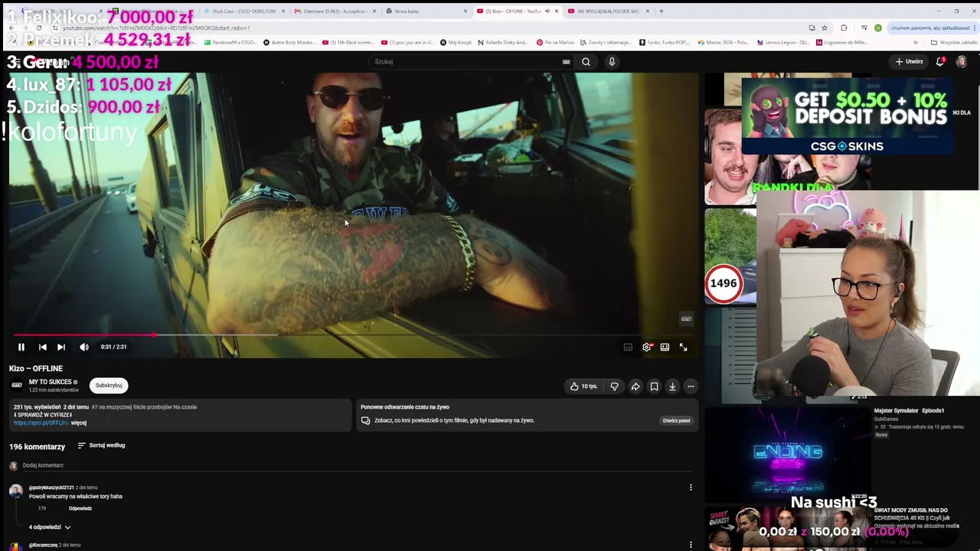980x551 pixels.
Task: Skip to the next video
Action: 61,347
